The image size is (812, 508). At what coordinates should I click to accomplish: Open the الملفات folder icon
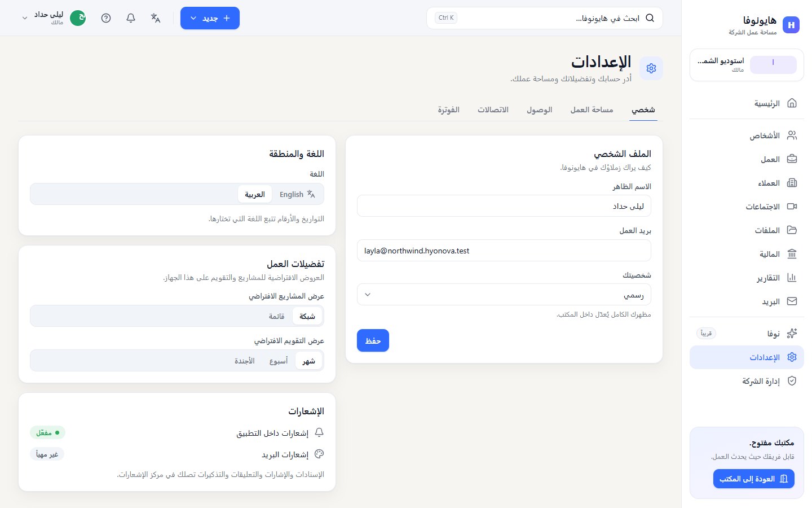tap(792, 230)
